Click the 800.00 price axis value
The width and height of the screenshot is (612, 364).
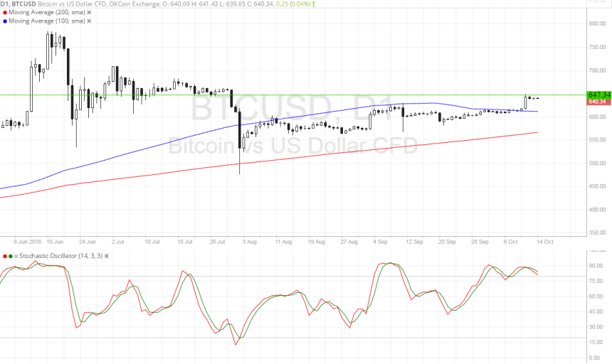point(597,23)
